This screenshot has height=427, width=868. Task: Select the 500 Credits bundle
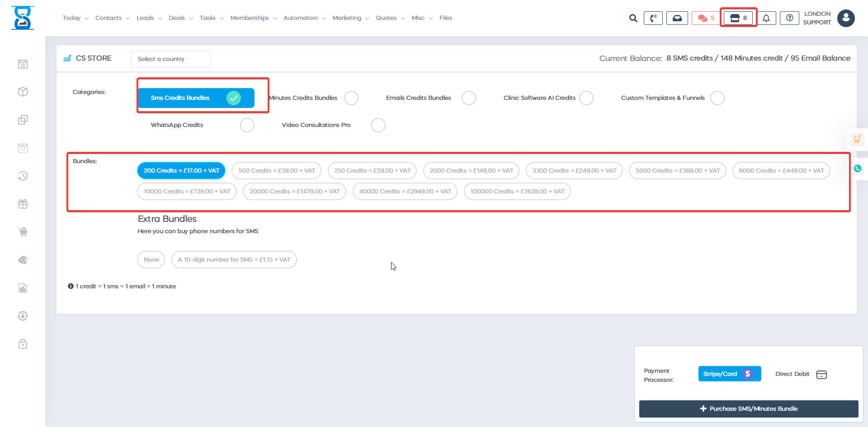(x=276, y=171)
